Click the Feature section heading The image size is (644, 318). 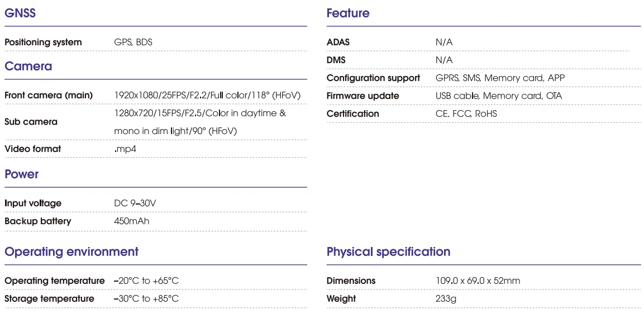pyautogui.click(x=348, y=13)
